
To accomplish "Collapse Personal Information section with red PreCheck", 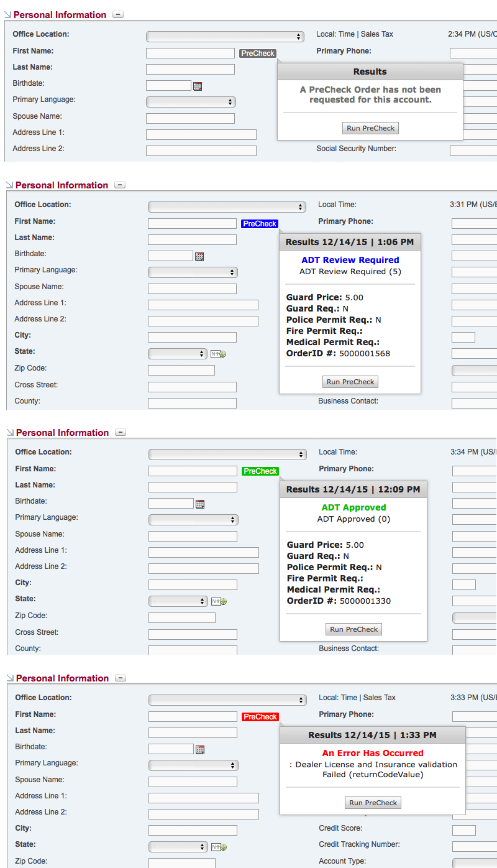I will (121, 678).
